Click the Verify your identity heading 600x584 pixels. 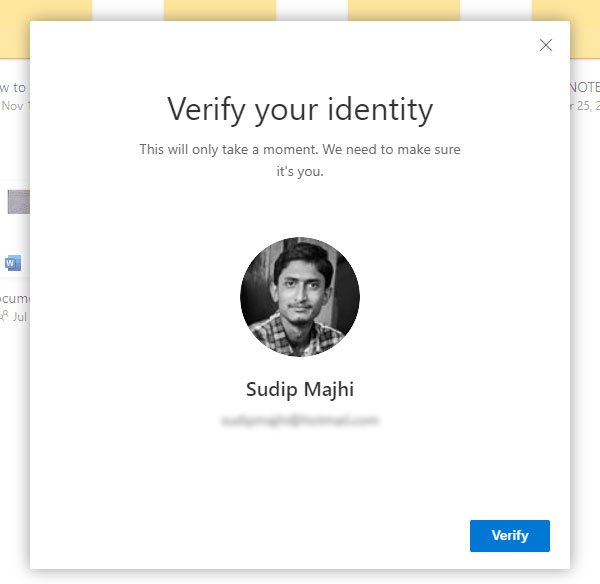coord(300,108)
